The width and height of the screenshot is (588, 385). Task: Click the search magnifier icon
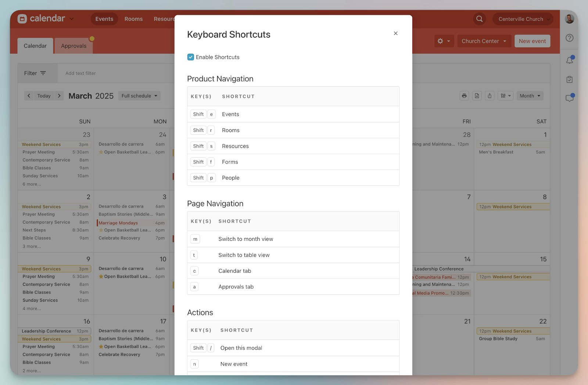click(479, 19)
